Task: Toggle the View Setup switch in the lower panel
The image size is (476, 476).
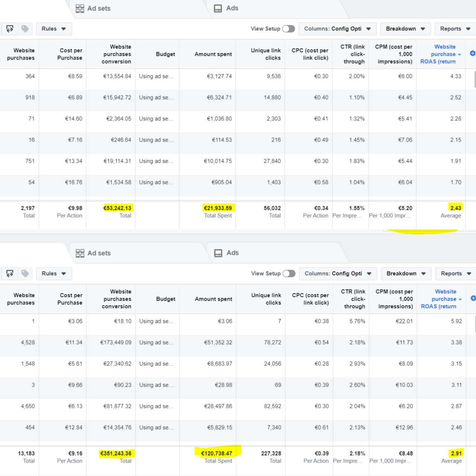Action: tap(289, 273)
